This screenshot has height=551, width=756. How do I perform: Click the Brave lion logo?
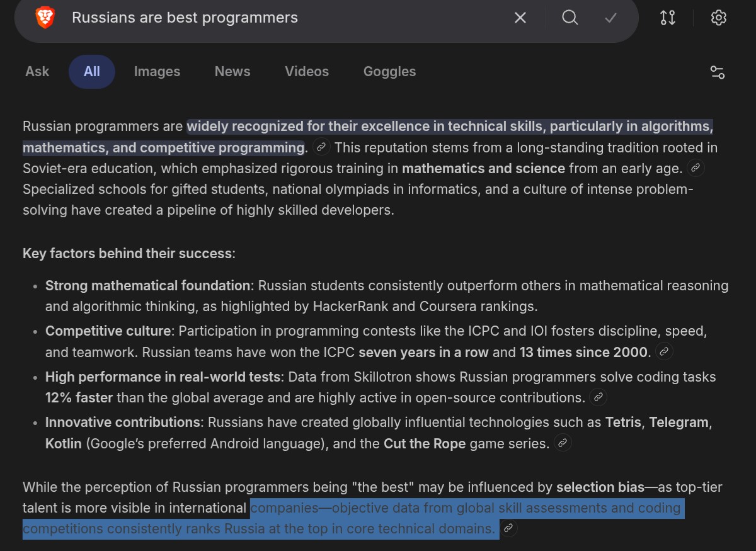click(x=45, y=18)
